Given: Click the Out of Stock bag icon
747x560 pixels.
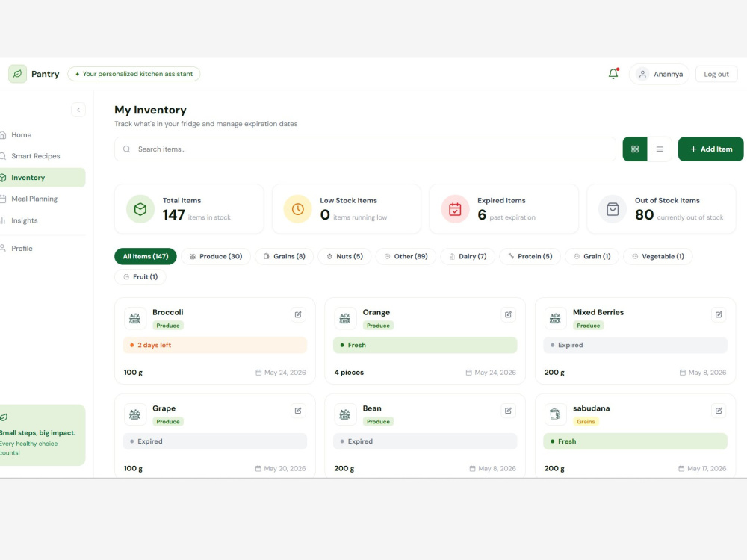Looking at the screenshot, I should pos(613,209).
